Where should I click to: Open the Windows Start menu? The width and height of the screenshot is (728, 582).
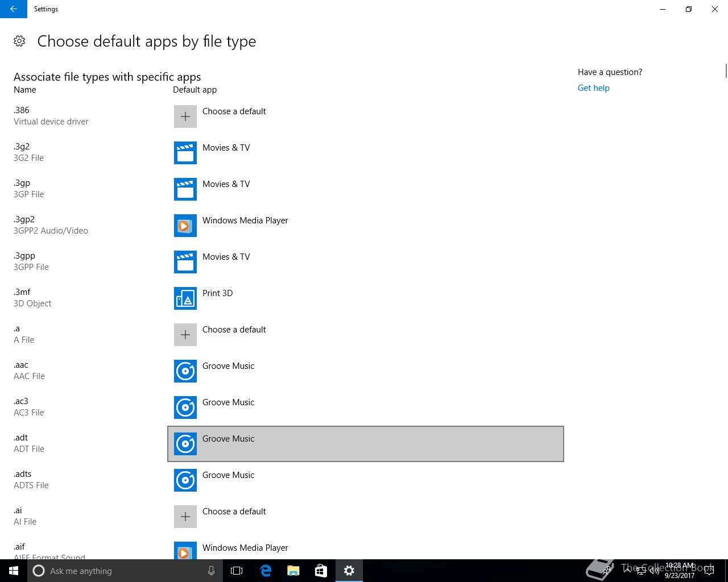14,571
